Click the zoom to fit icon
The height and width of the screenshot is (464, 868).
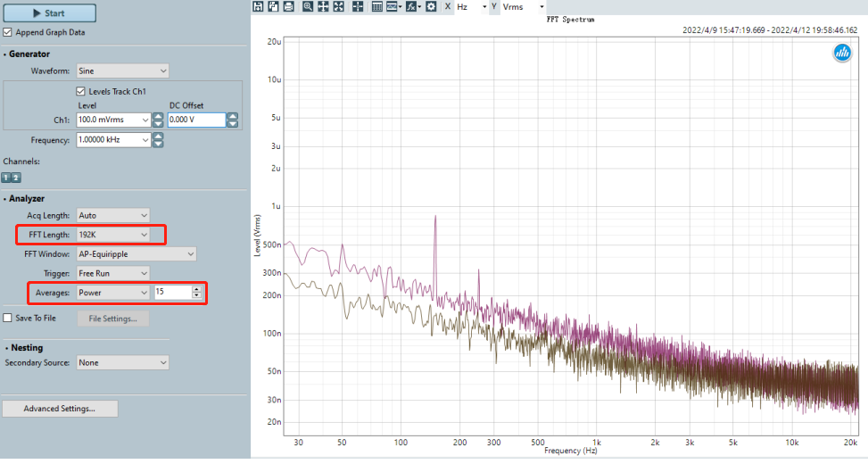click(338, 6)
